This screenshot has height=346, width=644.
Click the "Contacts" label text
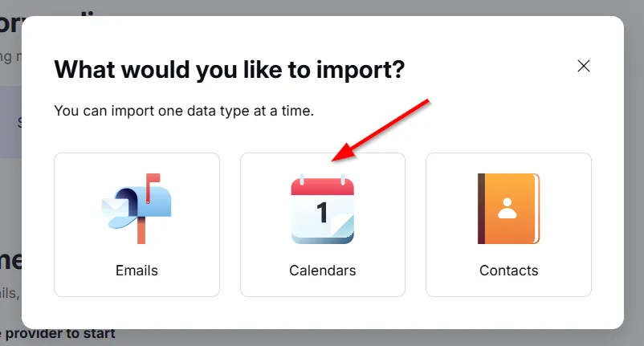[x=508, y=271]
